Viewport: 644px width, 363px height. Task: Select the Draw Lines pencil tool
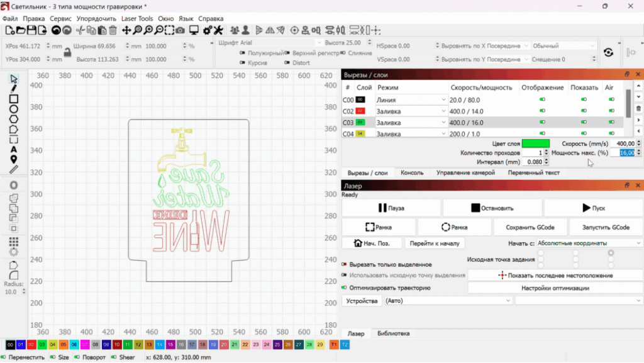[x=14, y=89]
